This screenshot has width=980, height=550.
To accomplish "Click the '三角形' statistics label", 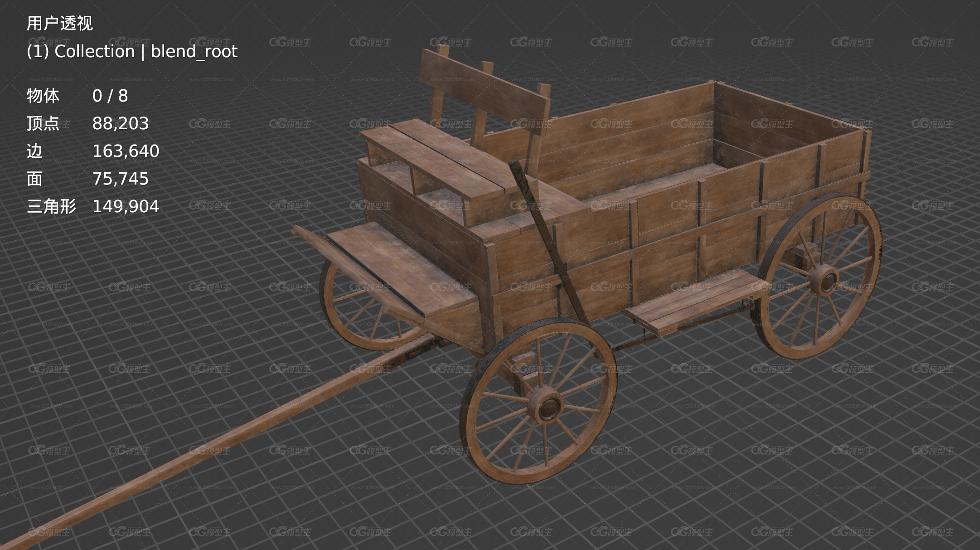I will (x=51, y=207).
